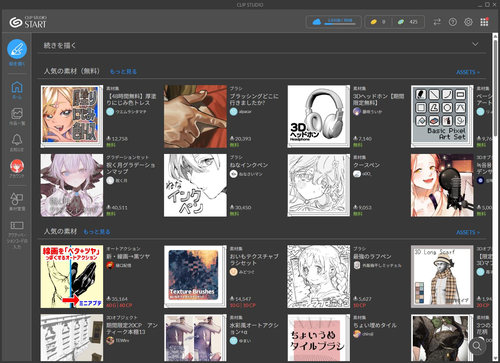Viewport: 500px width, 363px height.
Task: Open the クースペン sketch thumbnail
Action: 319,185
